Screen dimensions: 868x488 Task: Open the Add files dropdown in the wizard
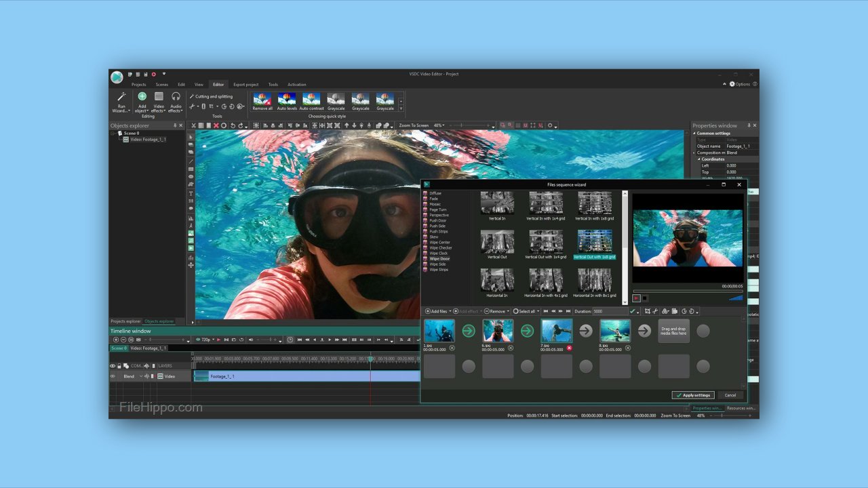pyautogui.click(x=451, y=311)
